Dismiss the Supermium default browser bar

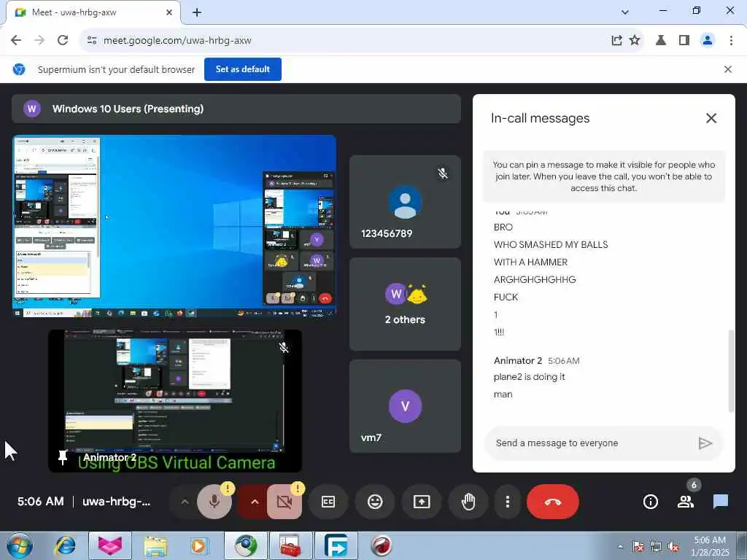[728, 69]
